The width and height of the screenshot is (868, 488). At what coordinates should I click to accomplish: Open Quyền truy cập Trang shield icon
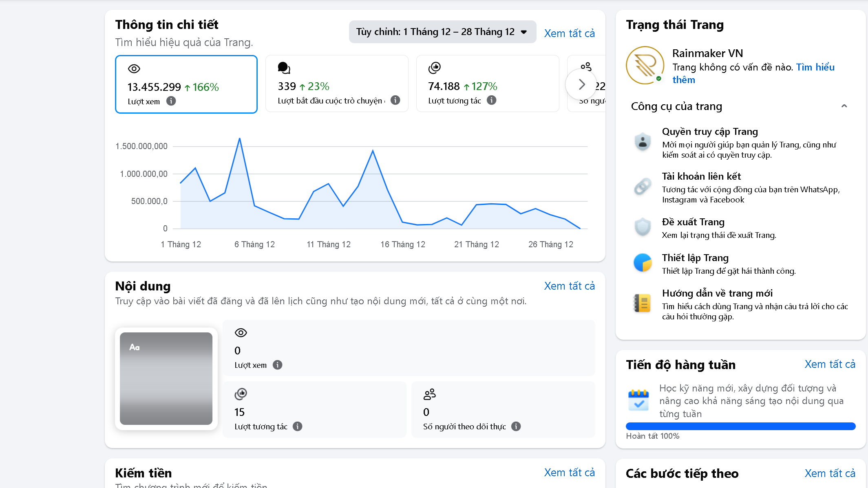(x=643, y=142)
